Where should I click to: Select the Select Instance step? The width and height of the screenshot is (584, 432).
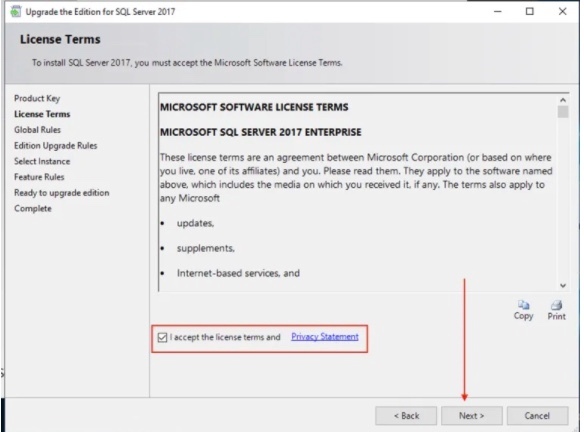point(42,161)
